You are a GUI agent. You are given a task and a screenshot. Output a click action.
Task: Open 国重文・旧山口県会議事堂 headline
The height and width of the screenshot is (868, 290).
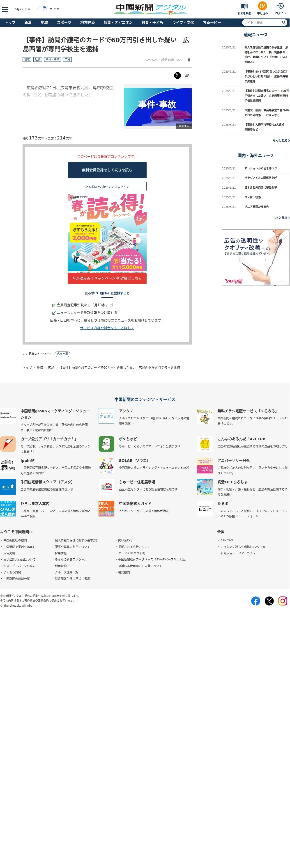(266, 113)
